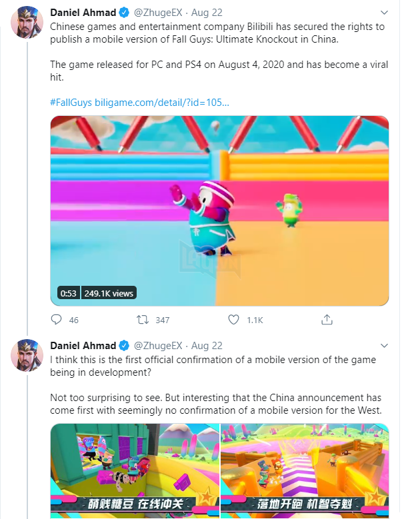Click the verified badge on the first tweet
Screen dimensions: 420x519
click(x=124, y=13)
